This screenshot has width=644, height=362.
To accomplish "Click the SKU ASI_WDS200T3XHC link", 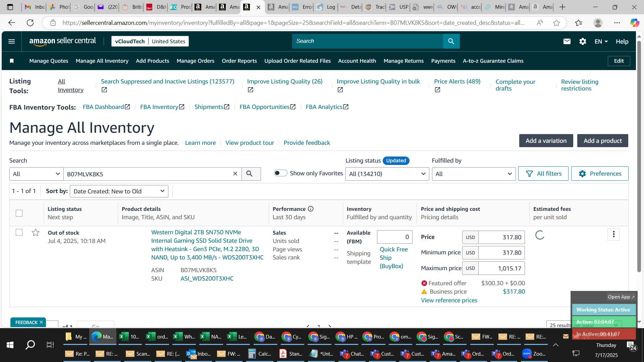I will click(x=207, y=278).
